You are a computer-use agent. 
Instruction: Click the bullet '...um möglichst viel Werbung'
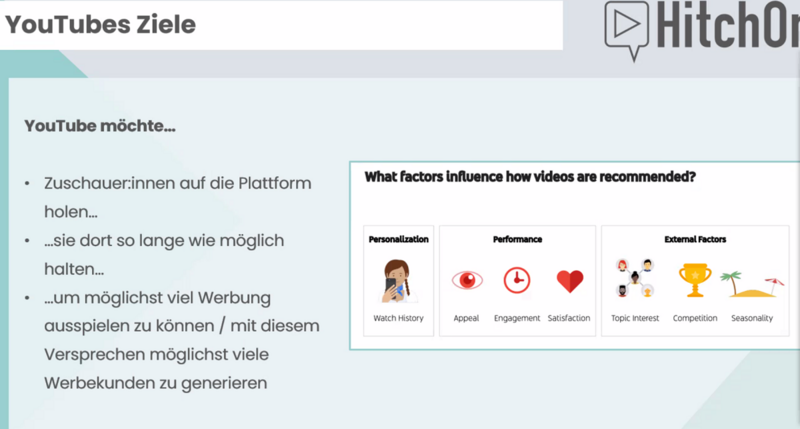[x=157, y=298]
